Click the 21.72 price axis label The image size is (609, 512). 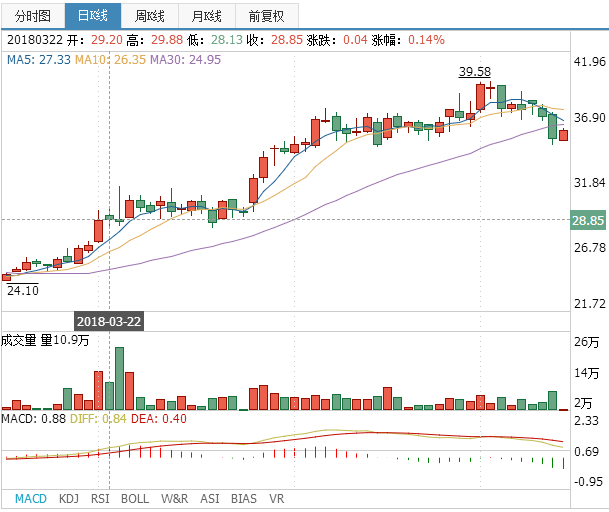590,303
